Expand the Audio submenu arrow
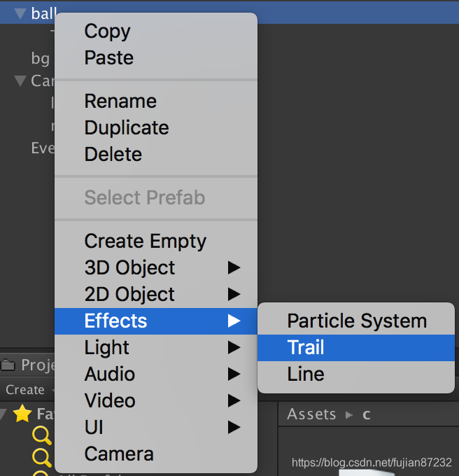The height and width of the screenshot is (476, 459). tap(234, 374)
